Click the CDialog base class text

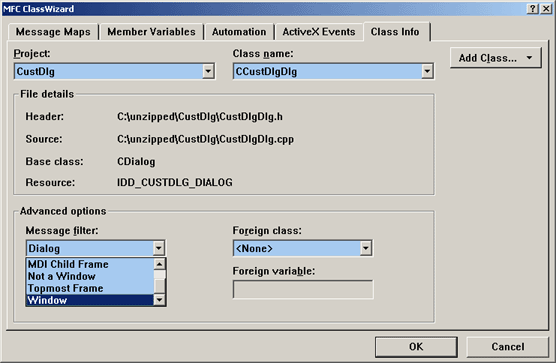pos(136,162)
